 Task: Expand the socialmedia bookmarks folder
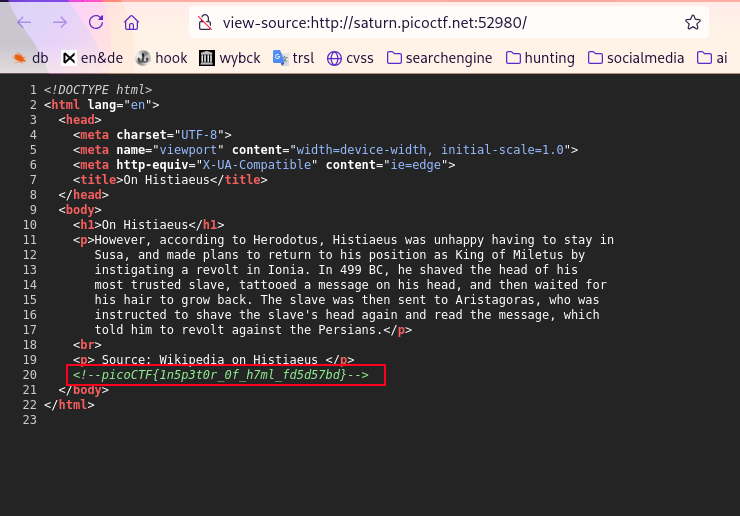click(636, 58)
